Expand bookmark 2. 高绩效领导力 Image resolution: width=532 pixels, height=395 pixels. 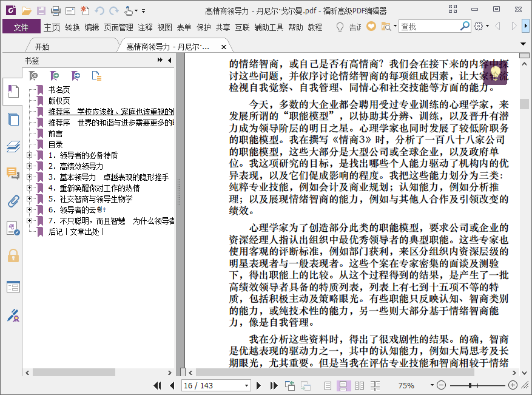click(x=30, y=166)
